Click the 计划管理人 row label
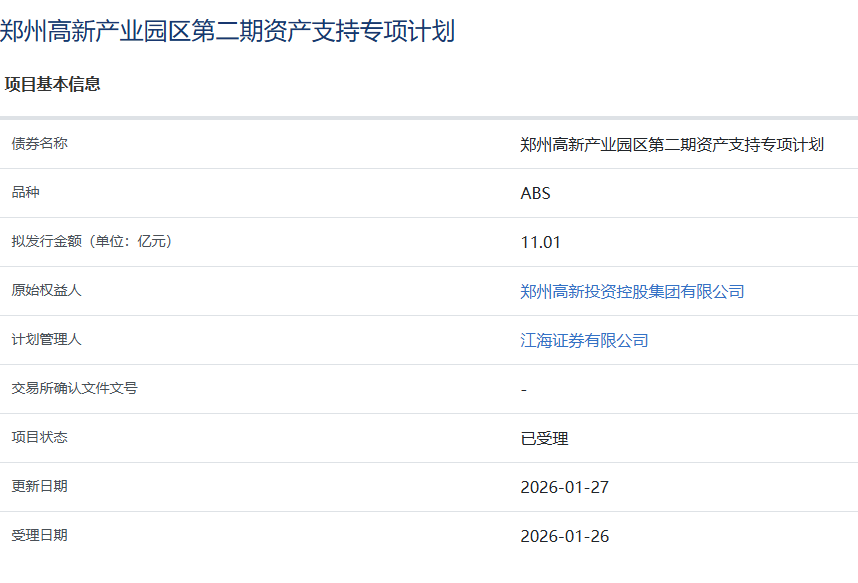This screenshot has width=858, height=583. click(47, 339)
